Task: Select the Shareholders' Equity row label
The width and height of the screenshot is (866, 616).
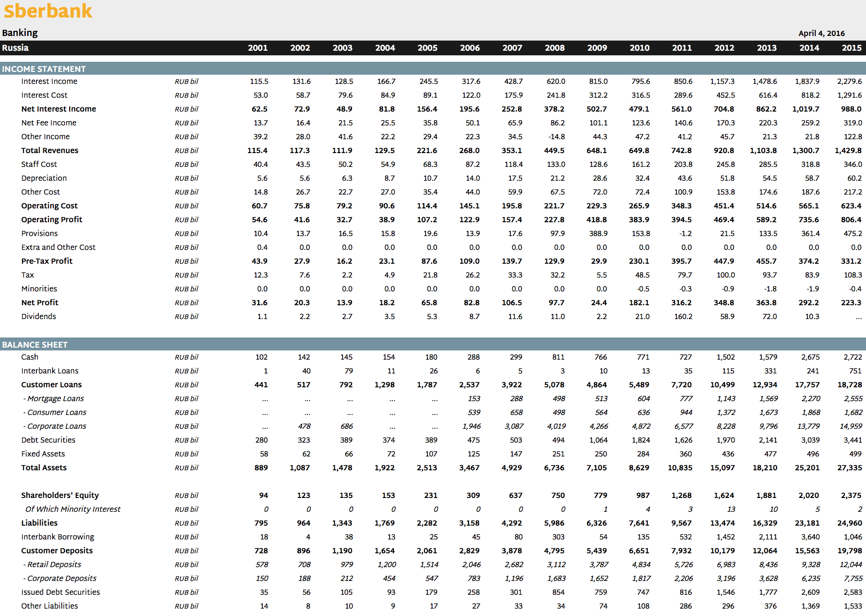Action: 60,496
